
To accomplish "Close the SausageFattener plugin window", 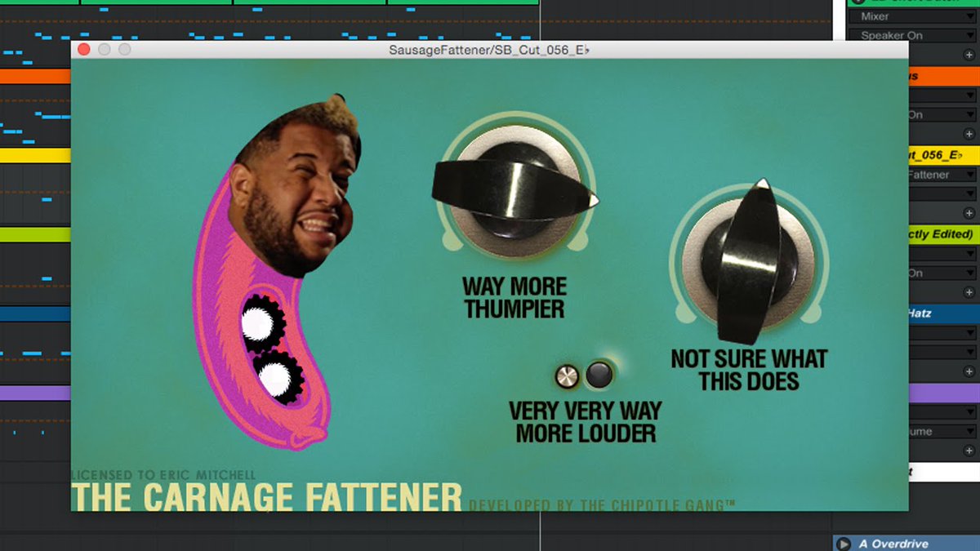I will (83, 50).
